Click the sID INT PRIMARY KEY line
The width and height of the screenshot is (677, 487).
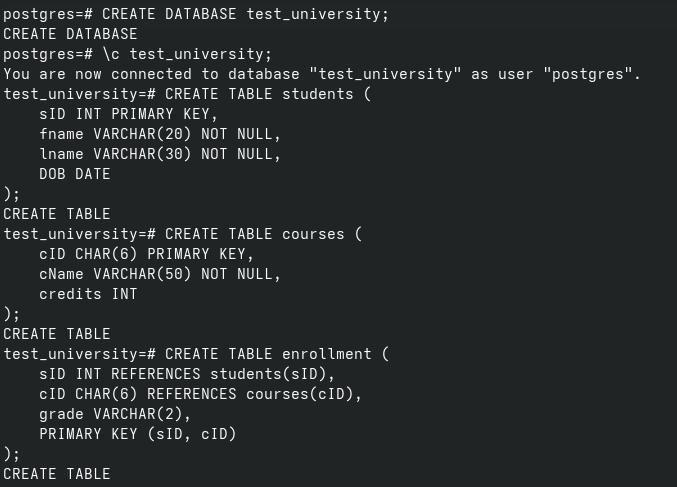(128, 114)
